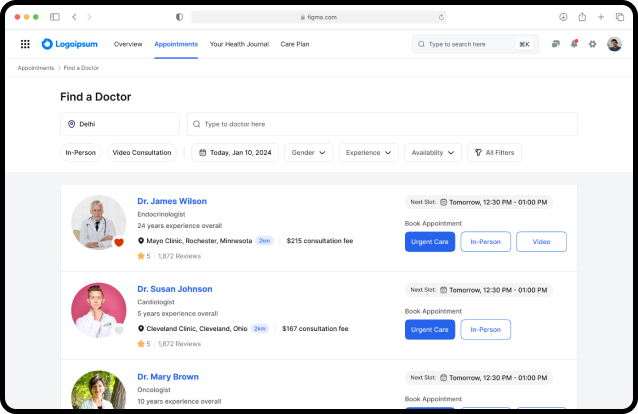Go to the Care Plan tab
This screenshot has width=638, height=414.
point(295,44)
